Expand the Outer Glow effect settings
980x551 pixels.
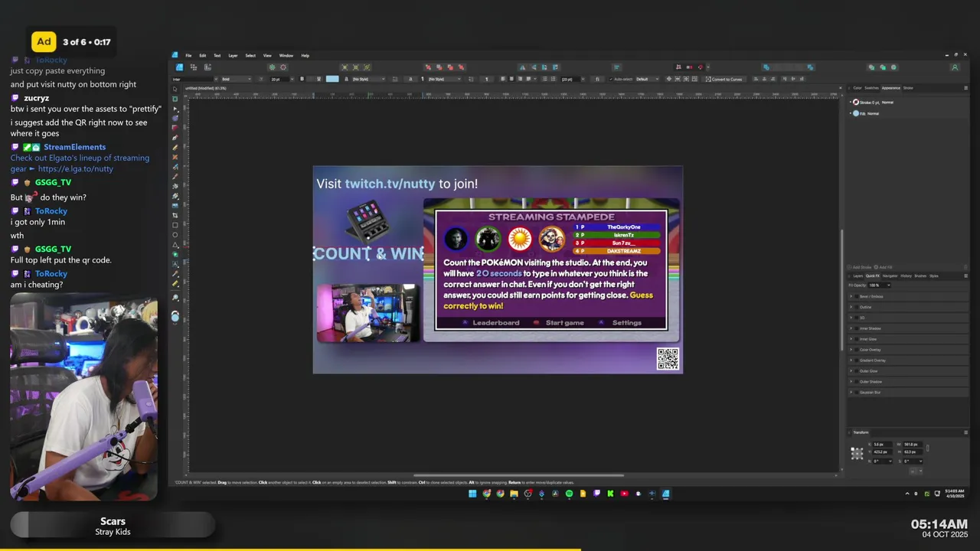[851, 371]
